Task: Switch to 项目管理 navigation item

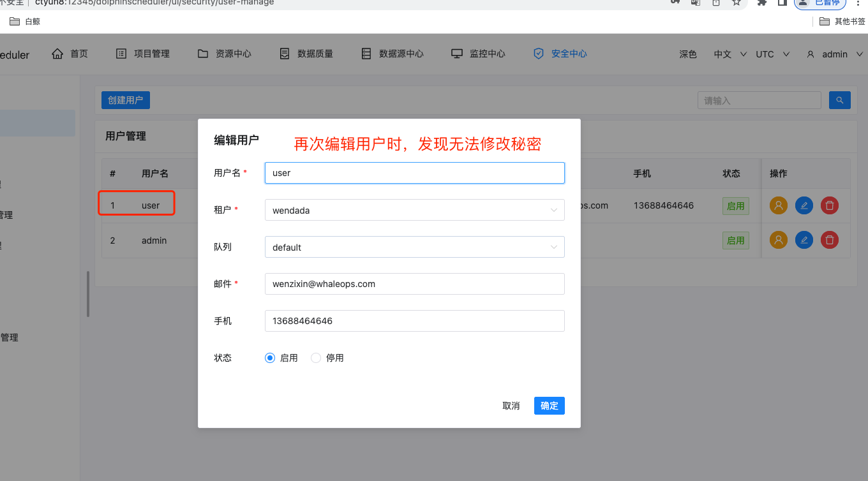Action: pyautogui.click(x=143, y=54)
